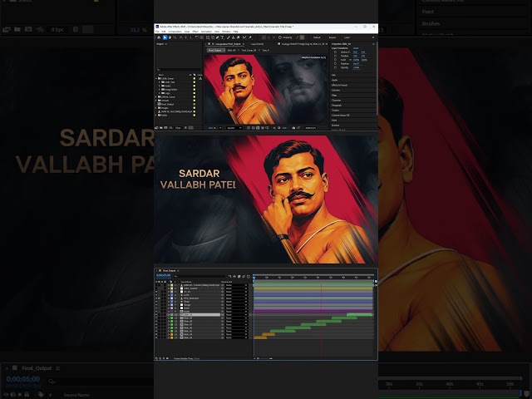Click first icon in timeline bottom-left corner
Image resolution: width=532 pixels, height=399 pixels.
pos(156,358)
